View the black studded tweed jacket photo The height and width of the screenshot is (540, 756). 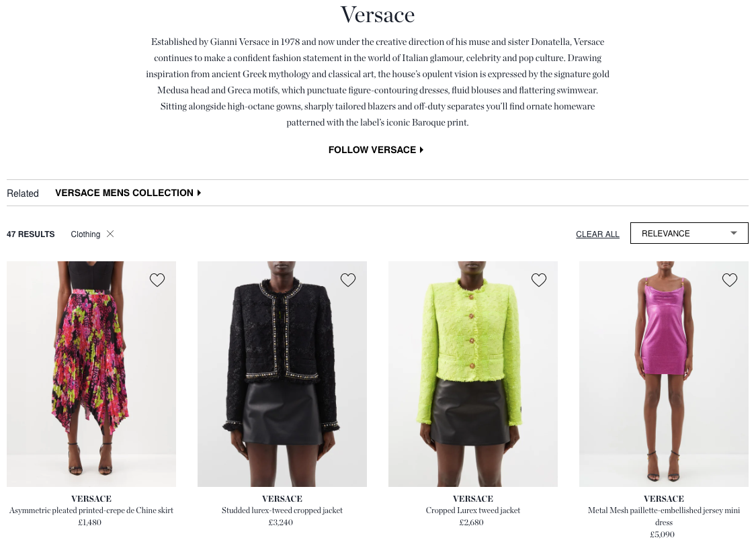282,374
